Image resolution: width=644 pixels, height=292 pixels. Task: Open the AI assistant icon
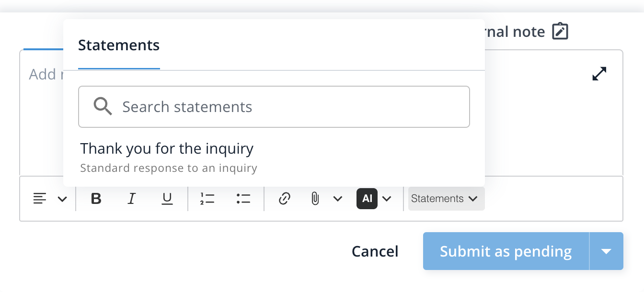(367, 199)
